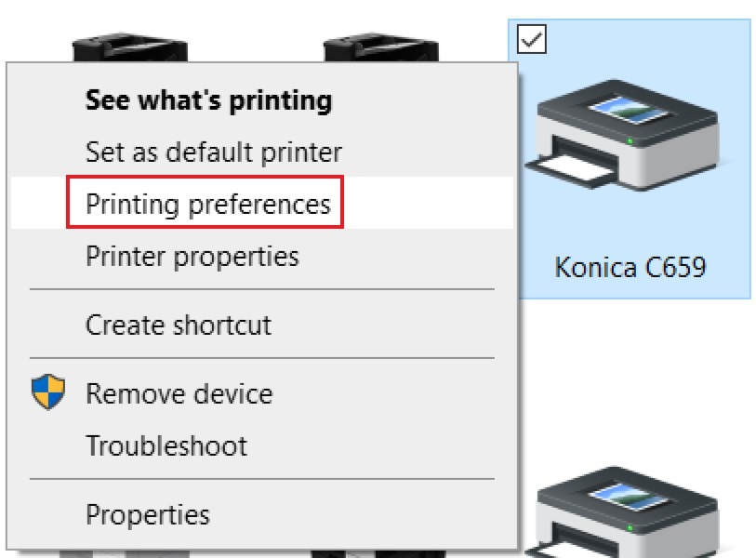Open Properties at the menu's bottom
The height and width of the screenshot is (558, 756).
pos(147,514)
